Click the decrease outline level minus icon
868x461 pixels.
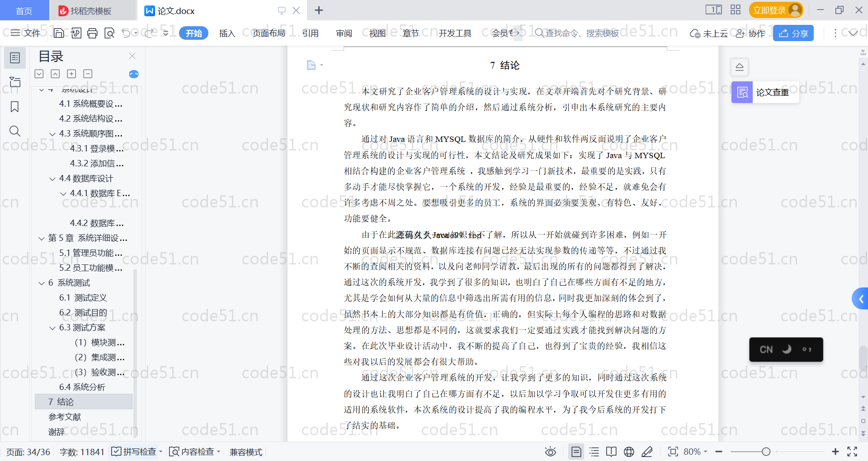[x=88, y=74]
